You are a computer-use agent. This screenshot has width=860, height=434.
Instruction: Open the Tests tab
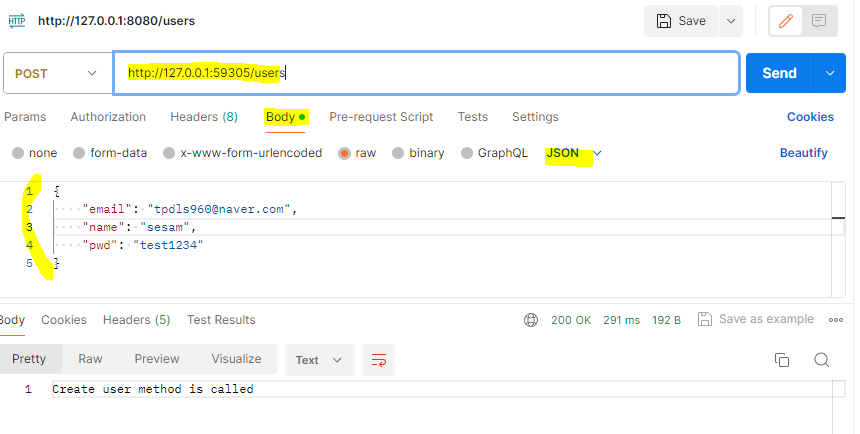click(473, 117)
